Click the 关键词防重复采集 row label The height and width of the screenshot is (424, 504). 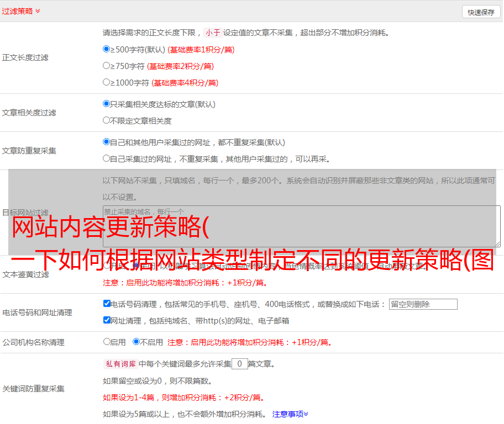(33, 389)
